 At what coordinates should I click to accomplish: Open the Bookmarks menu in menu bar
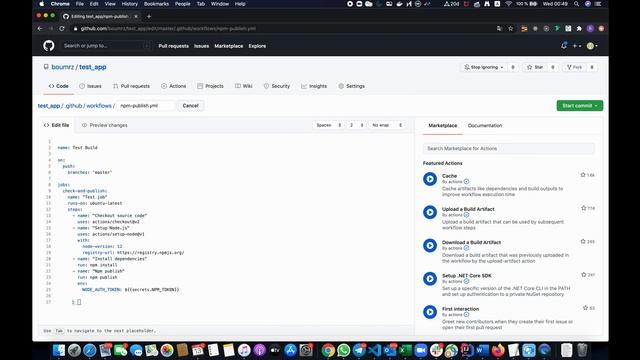pos(156,4)
